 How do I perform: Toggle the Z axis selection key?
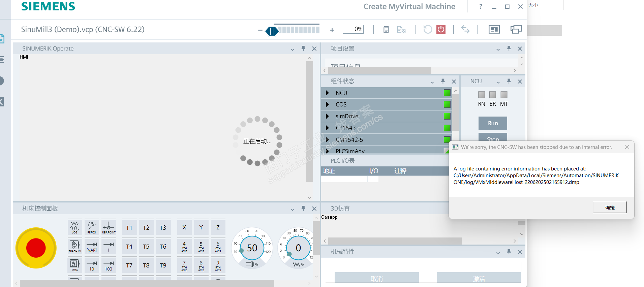(x=218, y=227)
